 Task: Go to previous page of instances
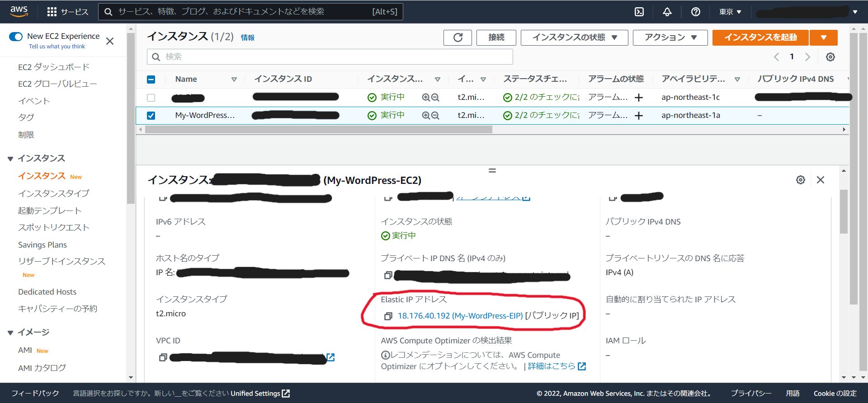pos(776,57)
